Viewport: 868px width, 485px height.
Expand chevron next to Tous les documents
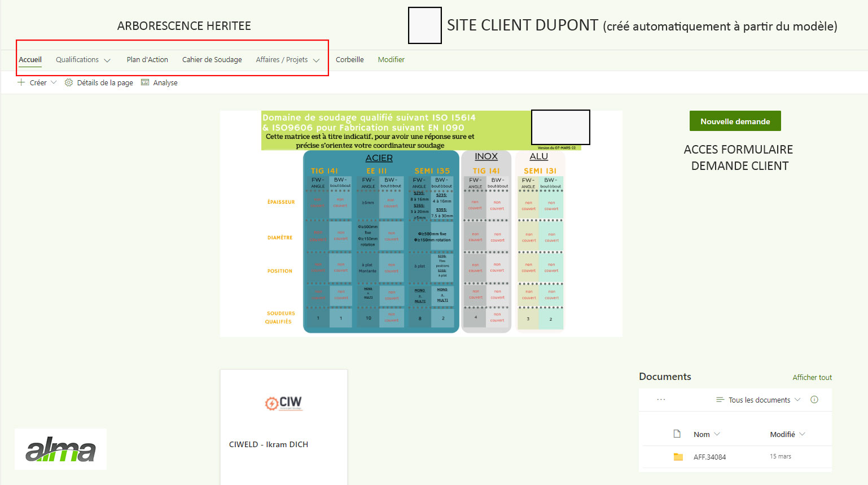(x=797, y=400)
